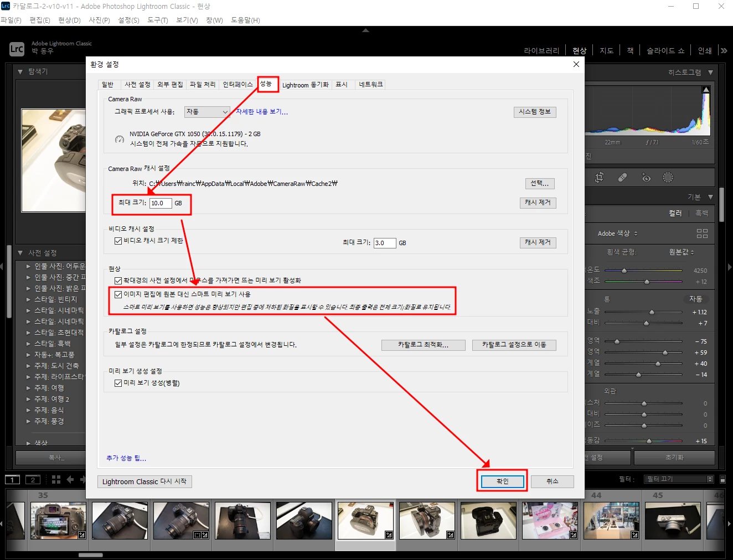733x560 pixels.
Task: Click the Lrc logo icon
Action: (x=17, y=49)
